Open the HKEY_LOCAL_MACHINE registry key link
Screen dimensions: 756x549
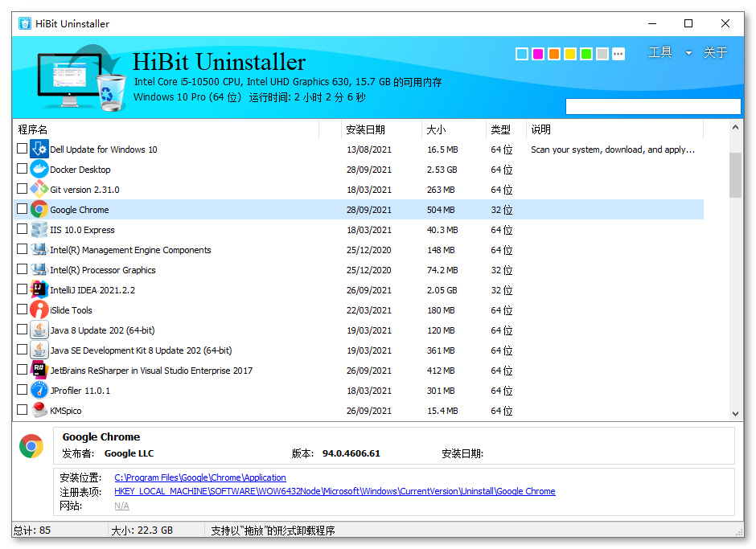point(335,490)
